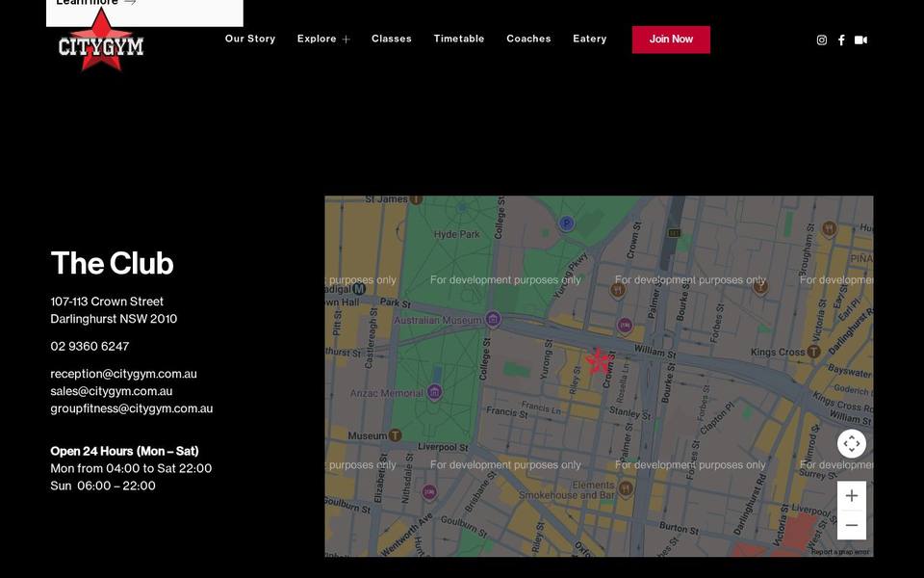Click the restaurant pin near Yurong Pkwy

coord(618,290)
